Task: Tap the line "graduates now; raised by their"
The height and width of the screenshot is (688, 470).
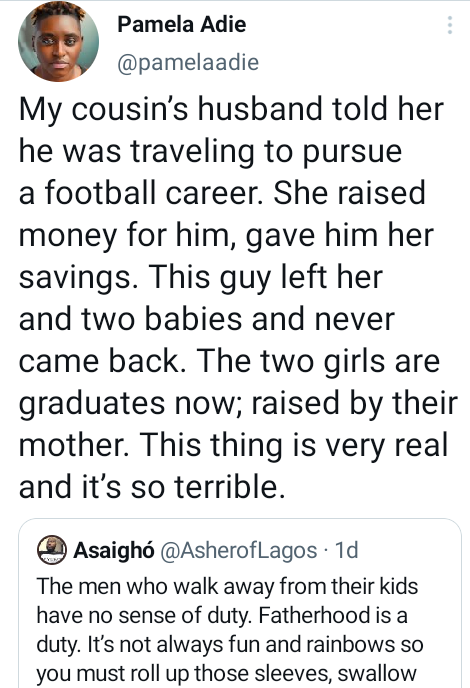Action: [x=238, y=404]
